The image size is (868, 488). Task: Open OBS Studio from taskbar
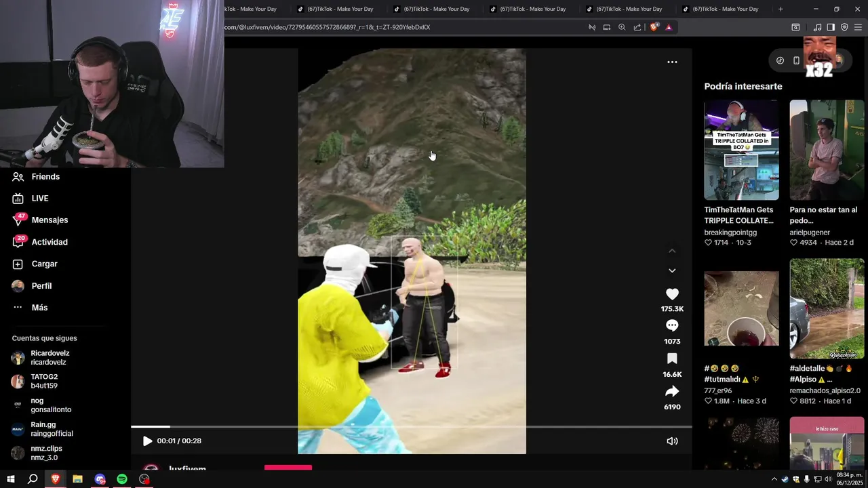144,479
